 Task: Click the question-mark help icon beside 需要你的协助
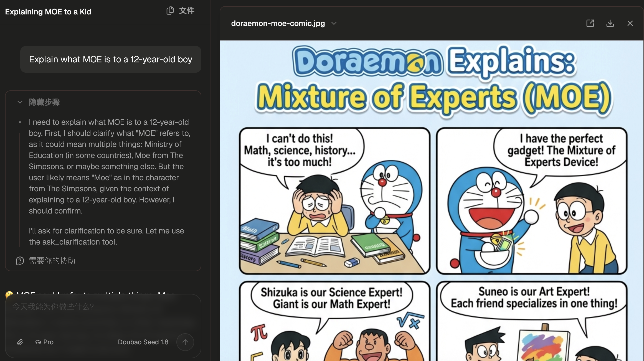click(19, 261)
